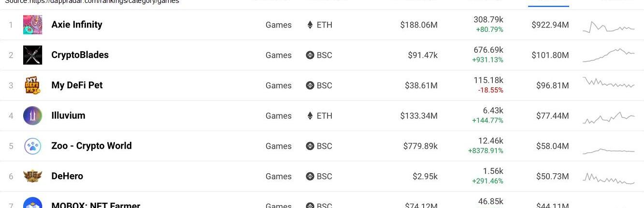The height and width of the screenshot is (208, 644).
Task: Click the CryptoBlades crossed swords icon
Action: click(x=32, y=55)
